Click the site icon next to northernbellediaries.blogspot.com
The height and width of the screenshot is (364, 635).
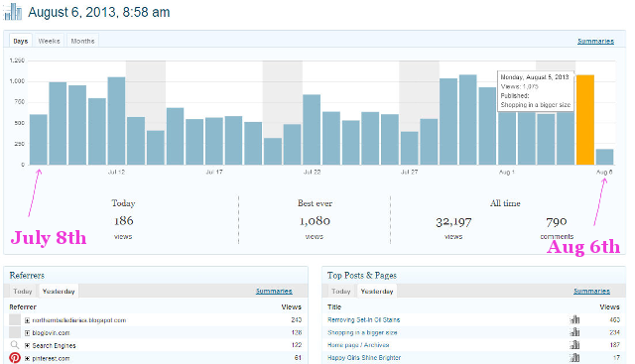pos(15,320)
